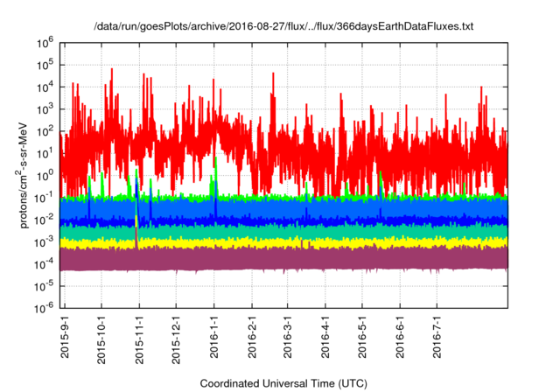Click the 10^1 y-axis tick label
The image size is (560, 392).
(x=45, y=154)
